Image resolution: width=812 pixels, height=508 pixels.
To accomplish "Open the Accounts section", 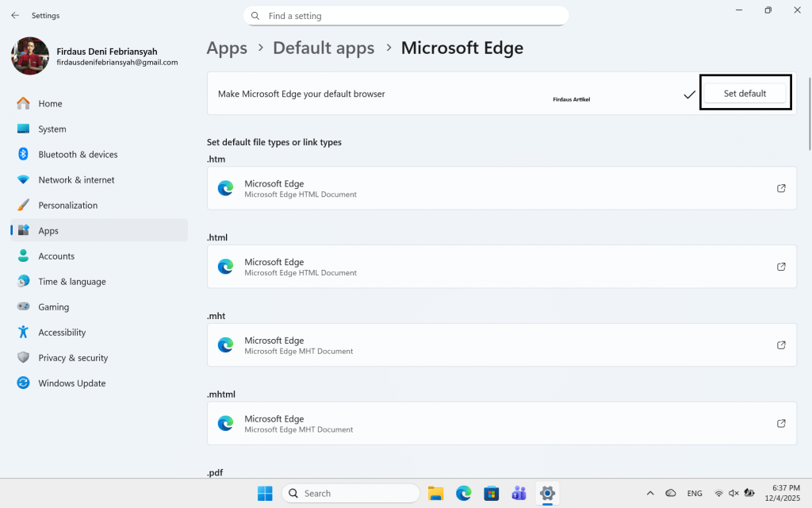I will click(x=99, y=256).
